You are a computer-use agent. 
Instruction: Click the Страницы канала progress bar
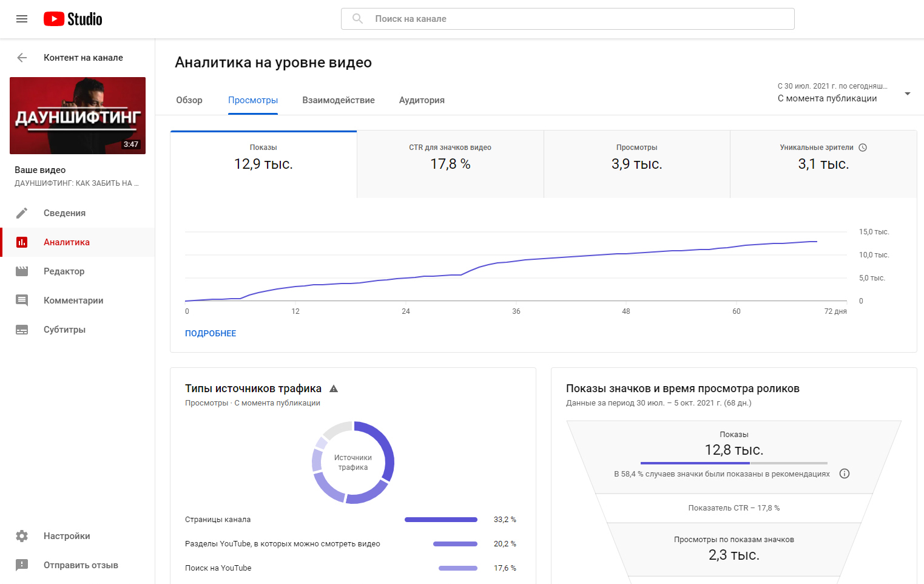(x=441, y=520)
